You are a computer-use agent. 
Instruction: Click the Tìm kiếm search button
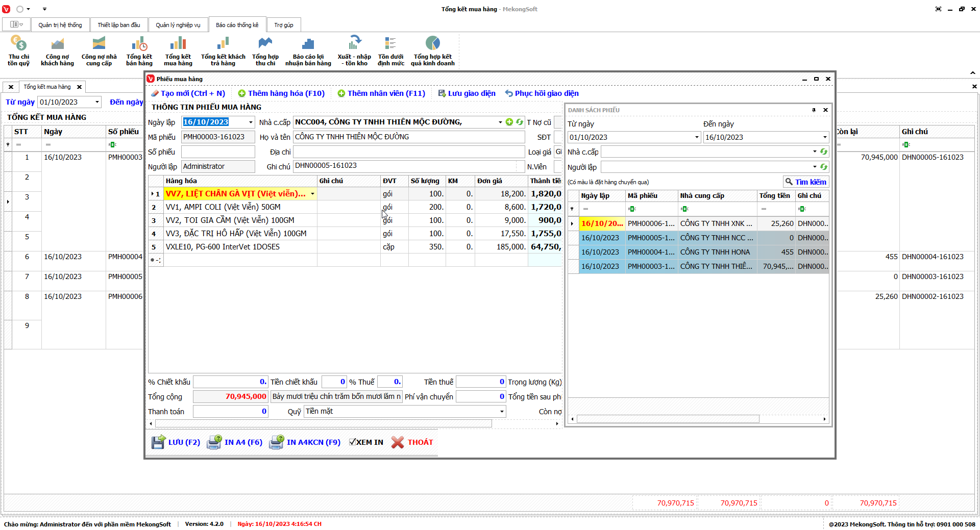[x=805, y=182]
